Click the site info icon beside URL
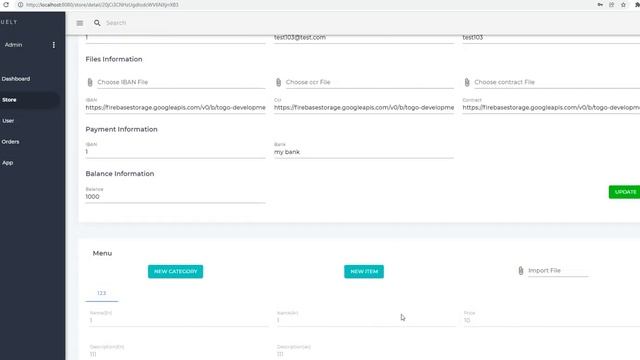The width and height of the screenshot is (640, 360). tap(20, 4)
